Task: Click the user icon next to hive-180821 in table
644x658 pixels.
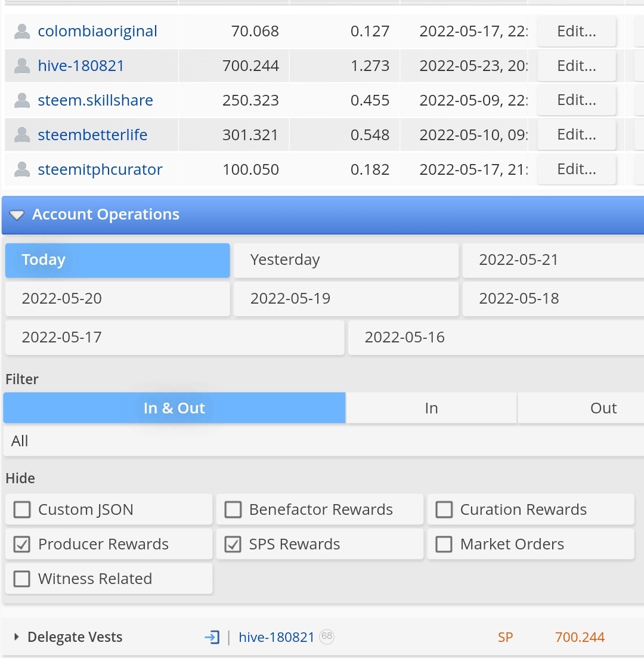Action: pyautogui.click(x=22, y=66)
